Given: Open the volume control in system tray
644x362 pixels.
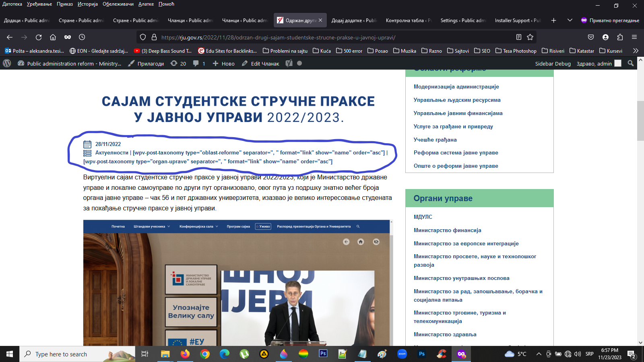Looking at the screenshot, I should tap(578, 354).
